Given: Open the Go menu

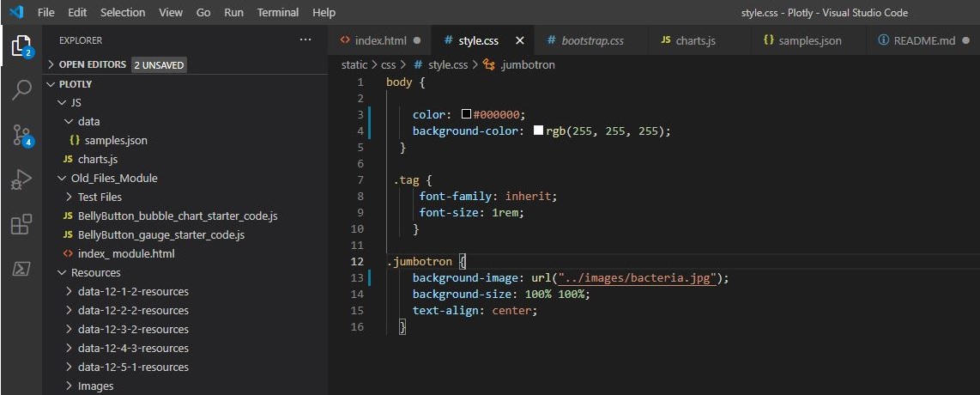Looking at the screenshot, I should coord(203,12).
